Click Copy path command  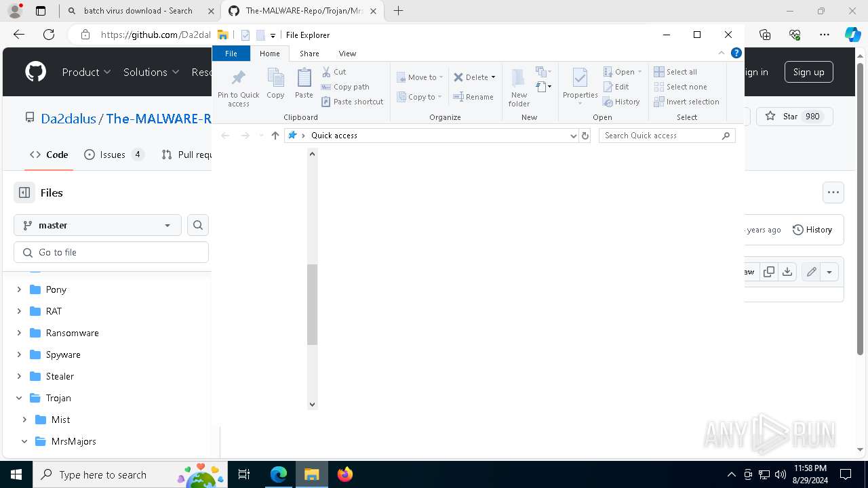(345, 87)
